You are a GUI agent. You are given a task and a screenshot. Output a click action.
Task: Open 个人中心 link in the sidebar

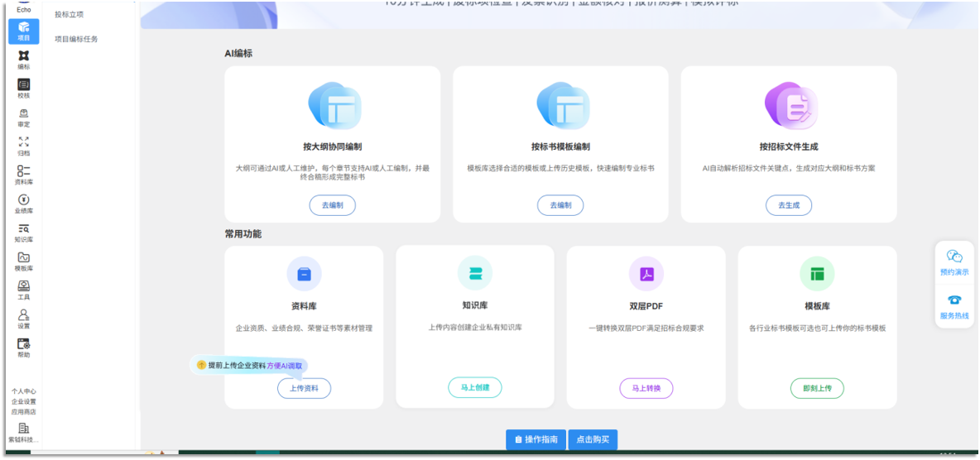[23, 391]
